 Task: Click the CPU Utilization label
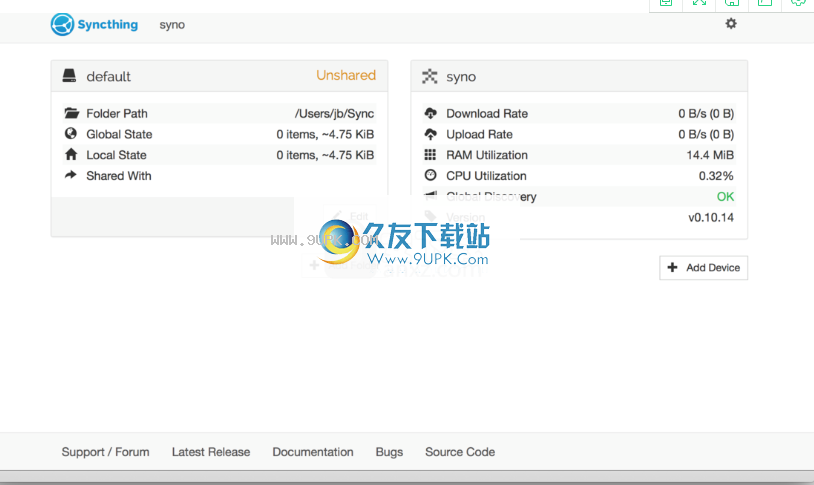point(486,176)
